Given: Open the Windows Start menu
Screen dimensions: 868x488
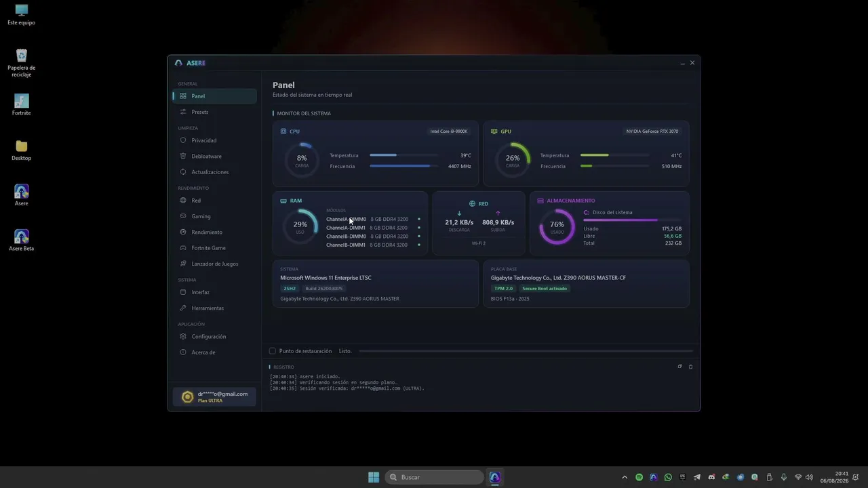Looking at the screenshot, I should (374, 477).
